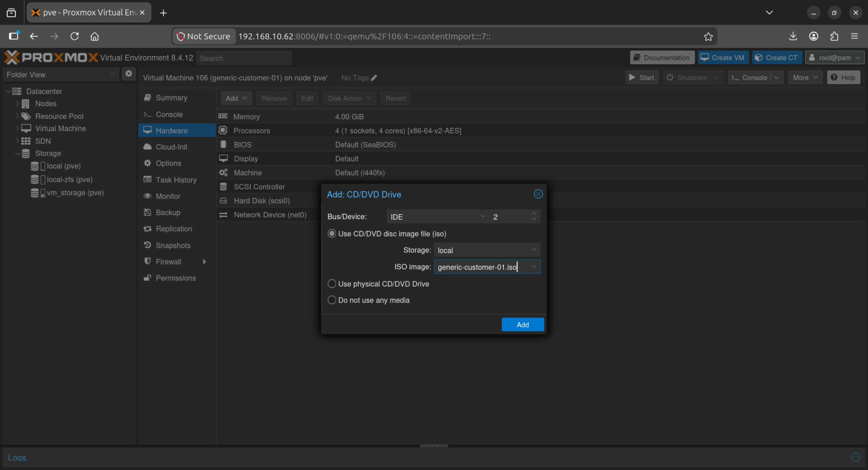Click the Network Device (net0) icon
The image size is (868, 470).
click(223, 215)
